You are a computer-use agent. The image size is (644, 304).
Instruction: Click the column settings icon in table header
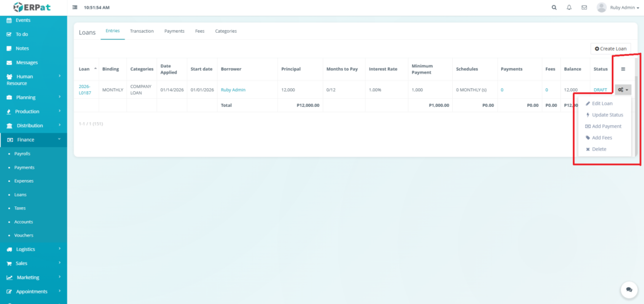[x=623, y=69]
